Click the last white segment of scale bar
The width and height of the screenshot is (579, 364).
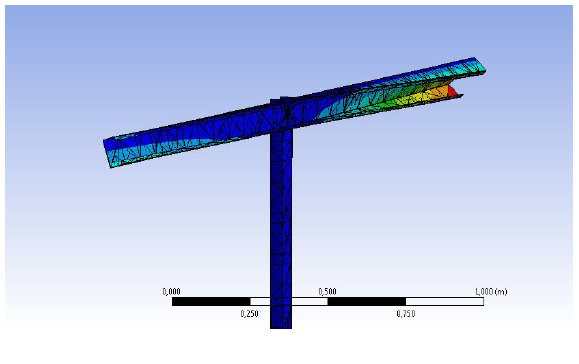point(445,302)
